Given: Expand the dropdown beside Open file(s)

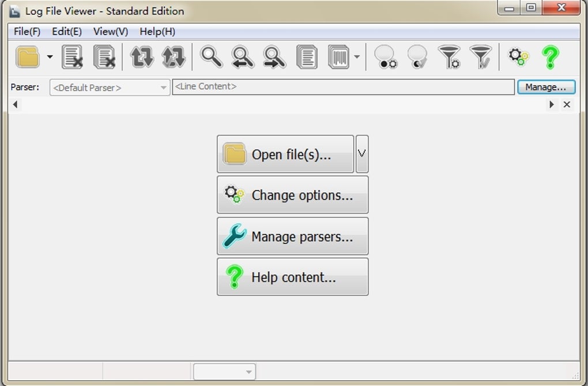Looking at the screenshot, I should 362,154.
